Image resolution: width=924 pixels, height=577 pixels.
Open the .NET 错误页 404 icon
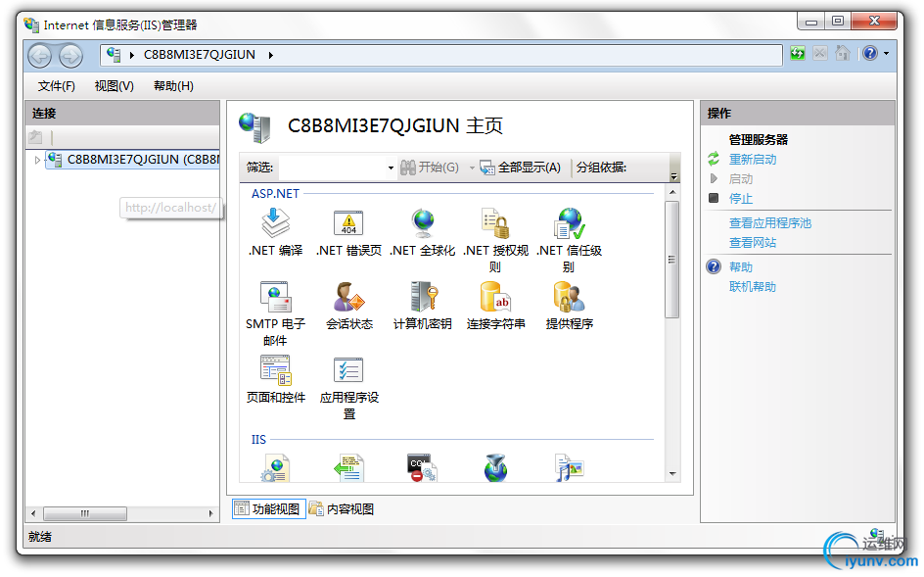[x=348, y=224]
